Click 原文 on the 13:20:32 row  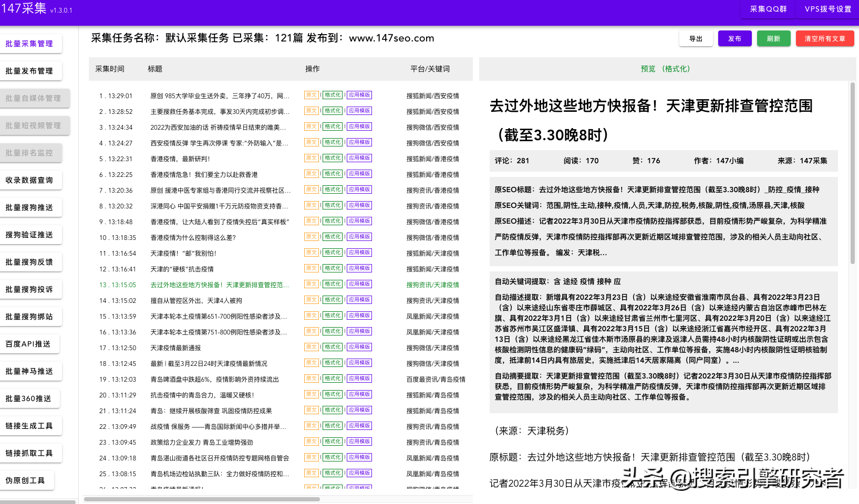point(312,205)
